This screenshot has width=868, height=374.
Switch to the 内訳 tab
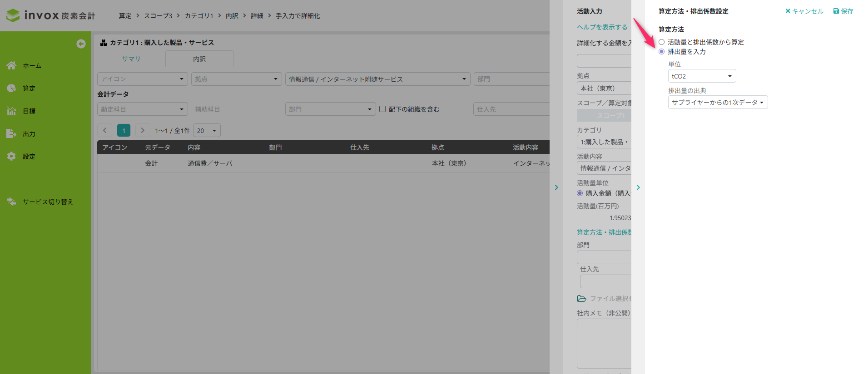199,59
